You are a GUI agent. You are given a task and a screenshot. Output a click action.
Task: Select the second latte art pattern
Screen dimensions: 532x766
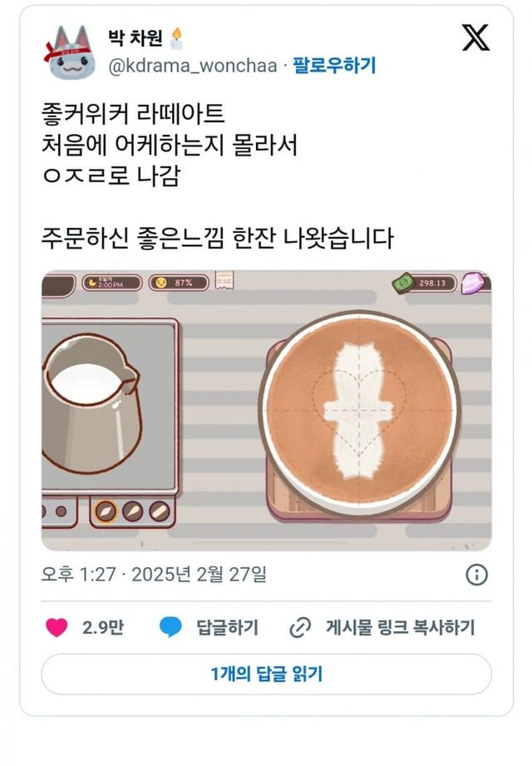(132, 511)
